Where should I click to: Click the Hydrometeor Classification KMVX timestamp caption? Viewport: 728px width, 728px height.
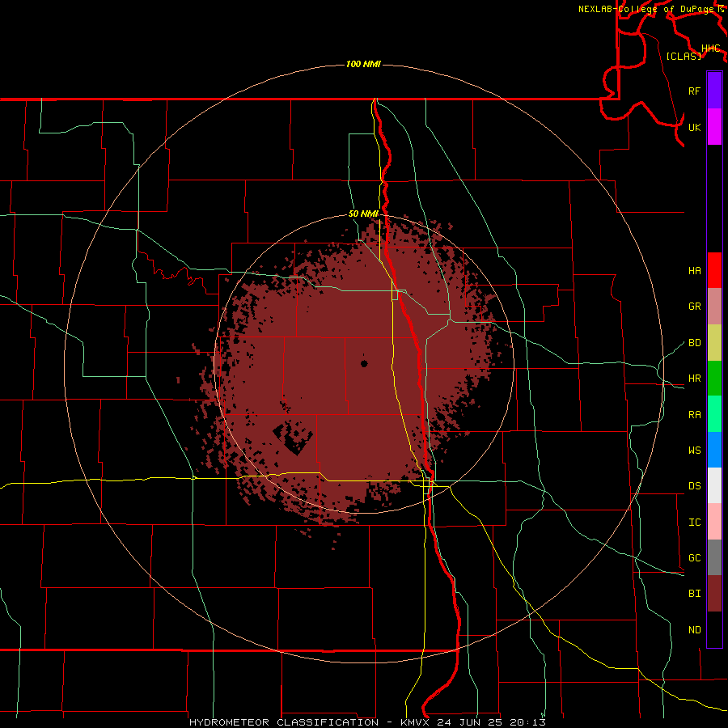367,722
